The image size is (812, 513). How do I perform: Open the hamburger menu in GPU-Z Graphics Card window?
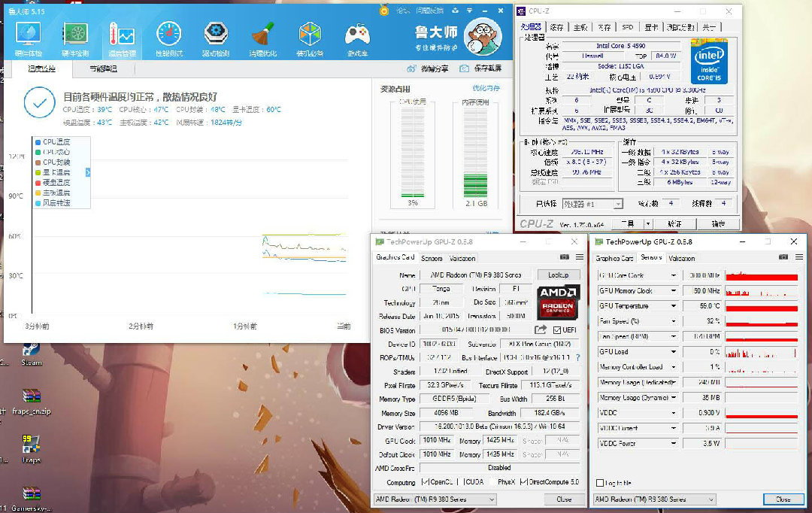[580, 257]
